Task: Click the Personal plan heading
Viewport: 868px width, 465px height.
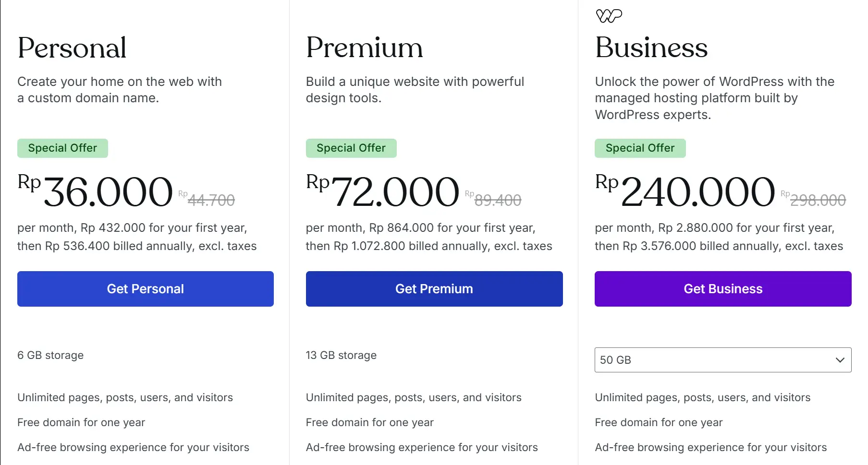Action: coord(72,48)
